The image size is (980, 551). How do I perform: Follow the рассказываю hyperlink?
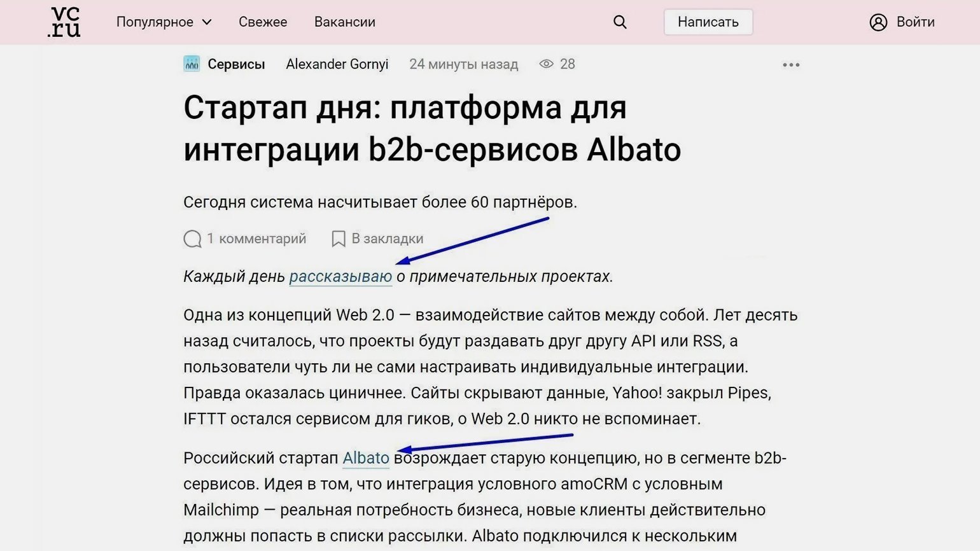pyautogui.click(x=340, y=277)
